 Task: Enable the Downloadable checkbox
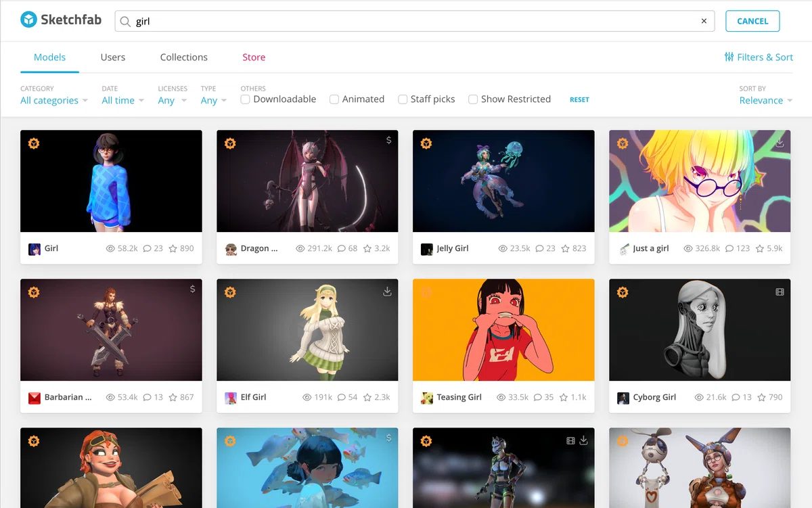(246, 99)
